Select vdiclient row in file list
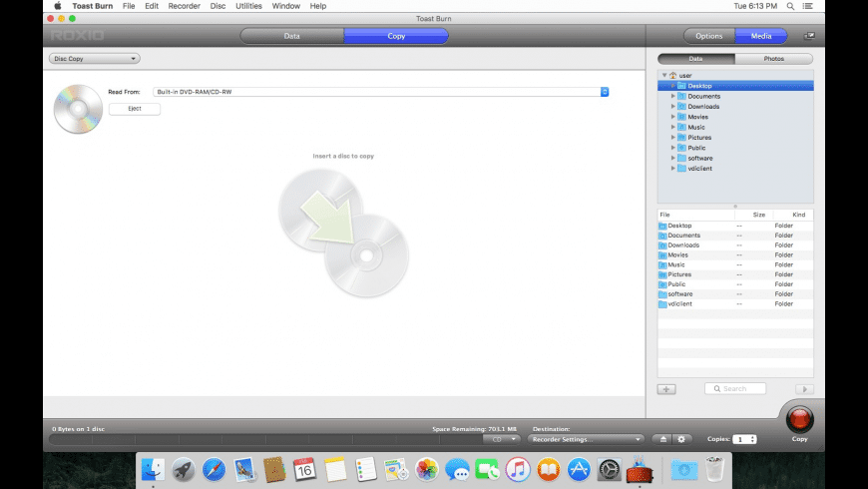 coord(735,304)
